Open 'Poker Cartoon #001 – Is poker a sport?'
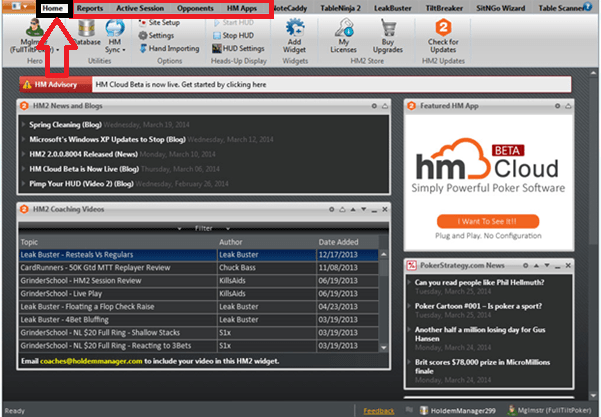 tap(478, 306)
